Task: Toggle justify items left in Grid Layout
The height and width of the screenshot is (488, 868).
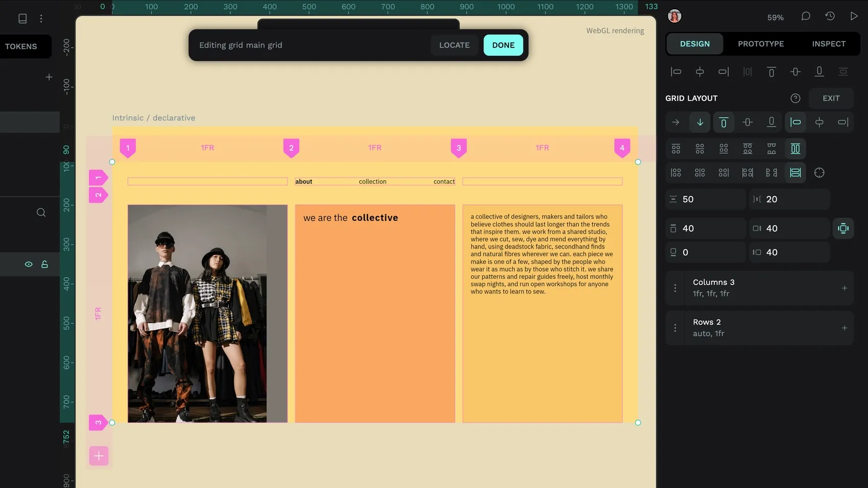Action: point(795,122)
